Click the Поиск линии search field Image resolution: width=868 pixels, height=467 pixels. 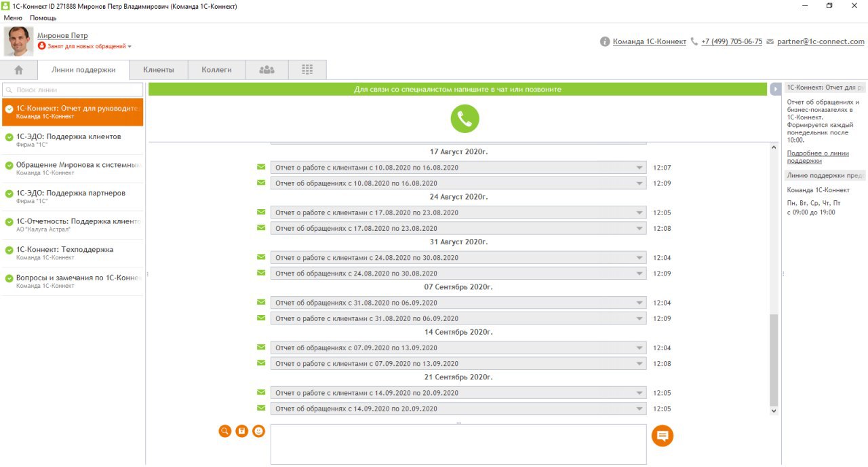(x=73, y=90)
